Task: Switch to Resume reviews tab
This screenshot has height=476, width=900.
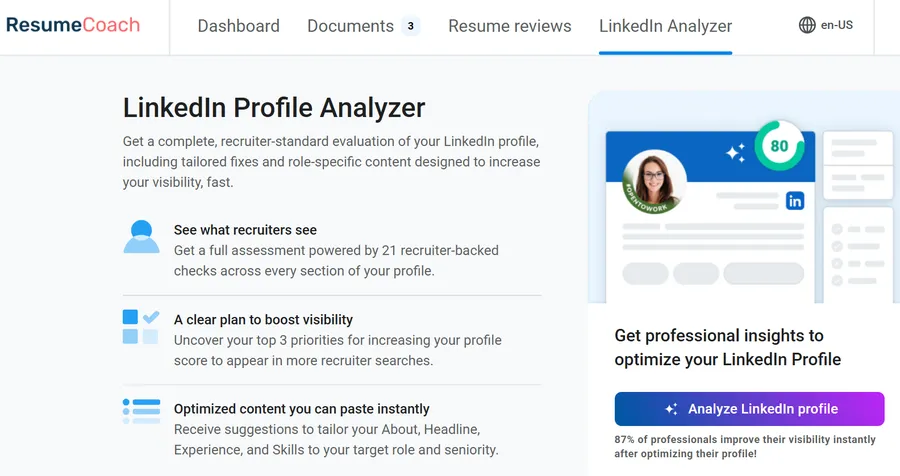Action: pyautogui.click(x=510, y=26)
